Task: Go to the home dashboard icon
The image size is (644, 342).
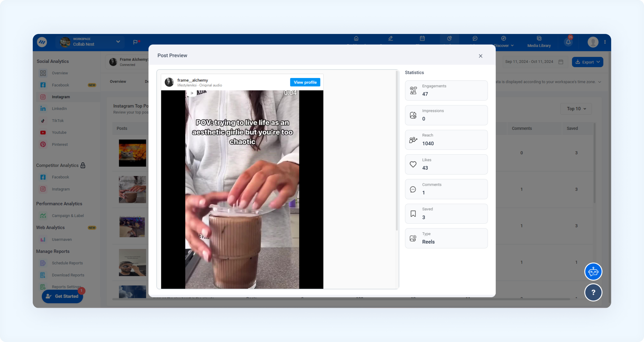Action: click(356, 39)
